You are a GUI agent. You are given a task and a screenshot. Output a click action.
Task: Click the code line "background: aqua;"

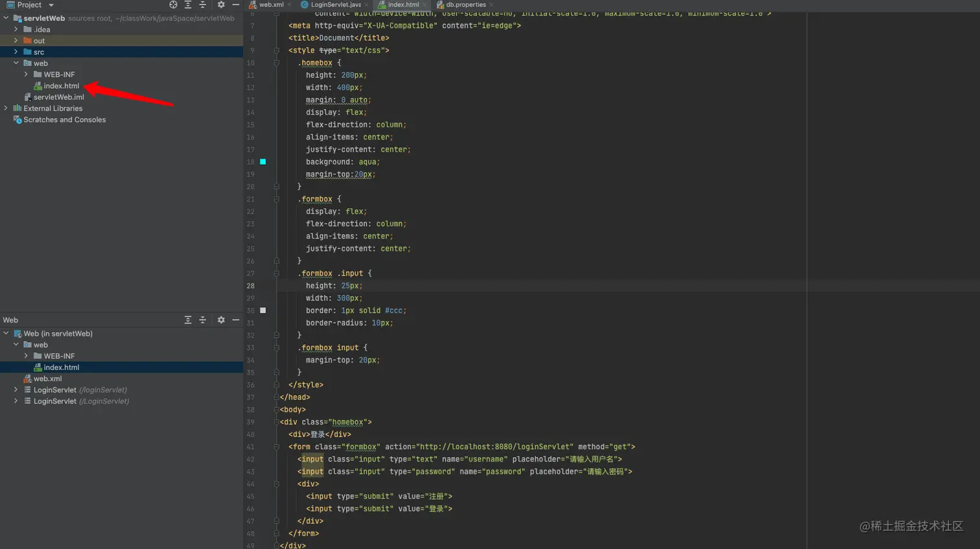point(343,162)
